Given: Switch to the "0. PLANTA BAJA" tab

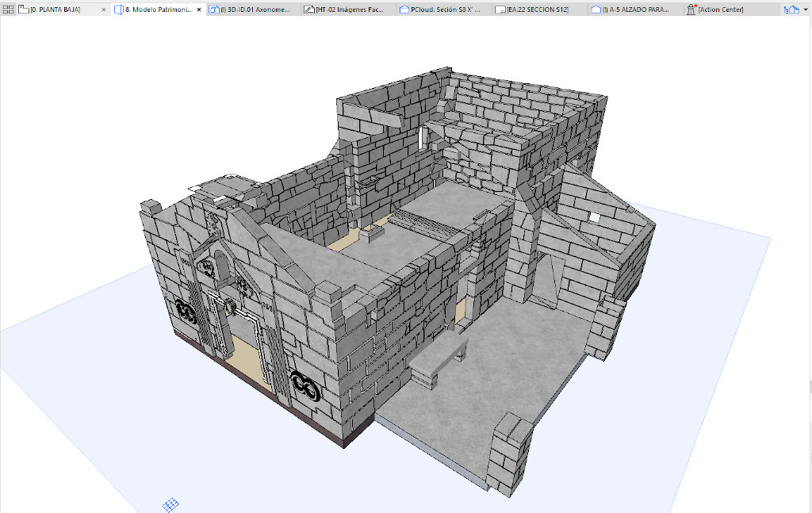Looking at the screenshot, I should pos(56,10).
